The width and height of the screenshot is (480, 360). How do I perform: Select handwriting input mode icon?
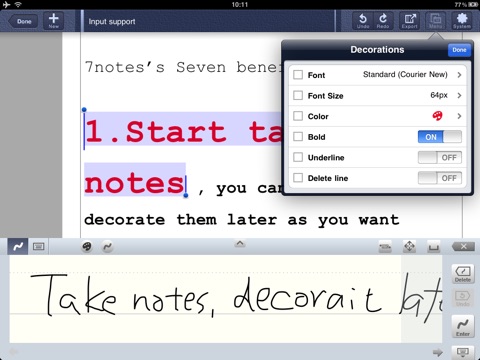tap(18, 247)
